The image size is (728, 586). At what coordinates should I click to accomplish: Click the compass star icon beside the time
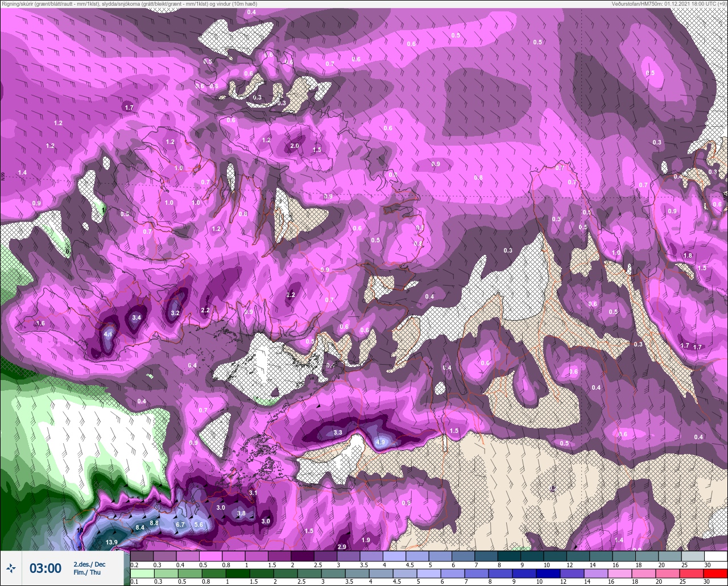[x=10, y=568]
